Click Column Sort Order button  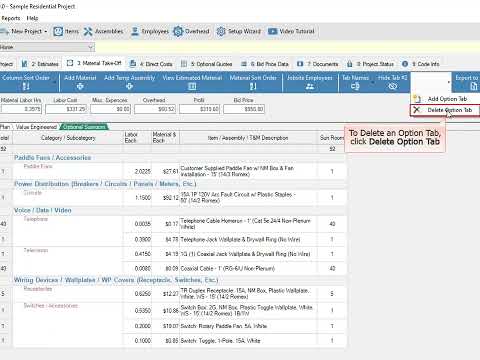coord(26,82)
